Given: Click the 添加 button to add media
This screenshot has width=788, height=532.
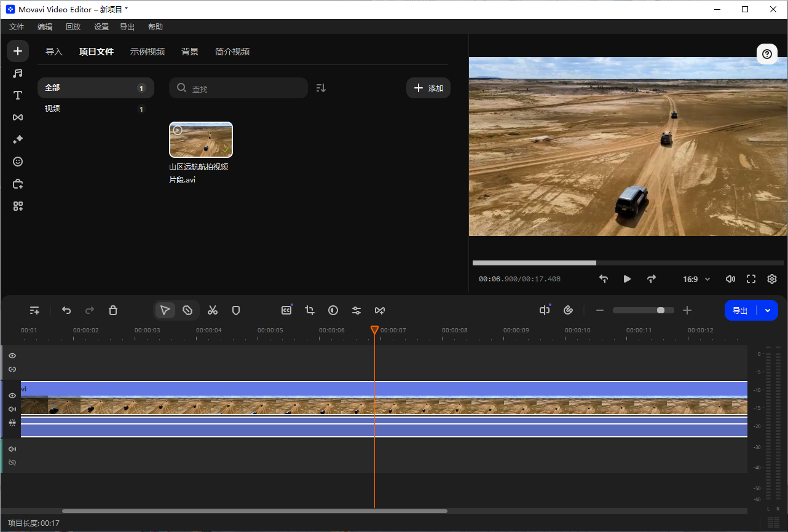Looking at the screenshot, I should click(x=428, y=87).
